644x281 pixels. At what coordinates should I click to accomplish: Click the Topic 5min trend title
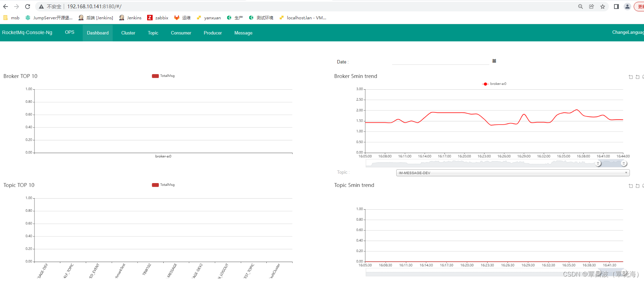pos(354,185)
